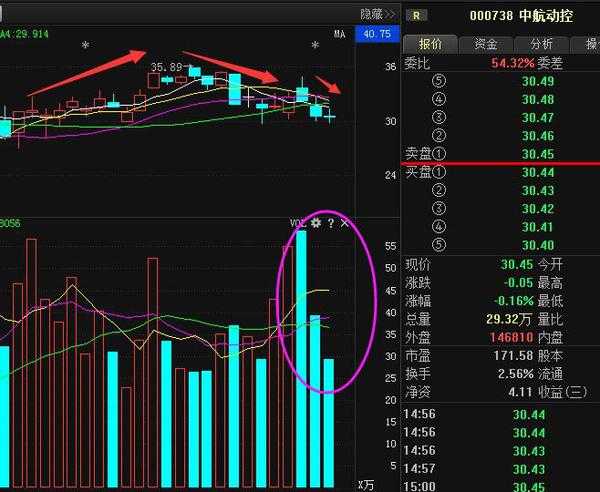The height and width of the screenshot is (492, 600).
Task: Click the R margin-trading badge icon
Action: 416,16
